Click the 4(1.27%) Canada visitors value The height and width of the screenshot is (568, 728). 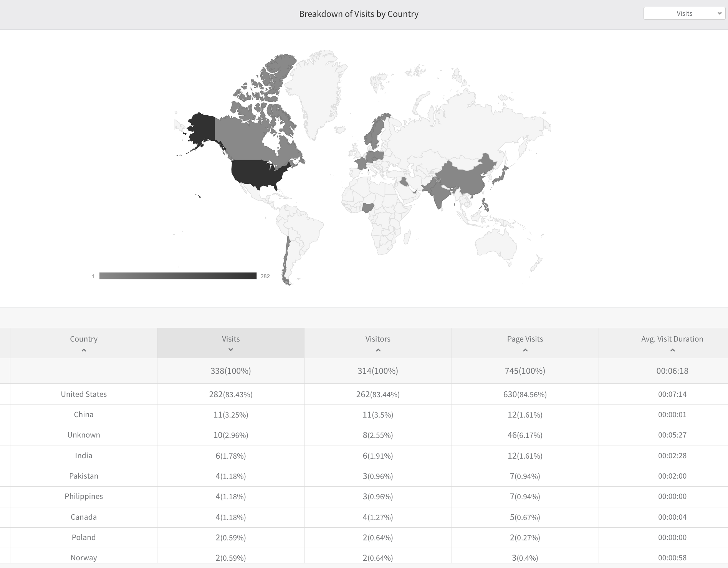pos(378,517)
